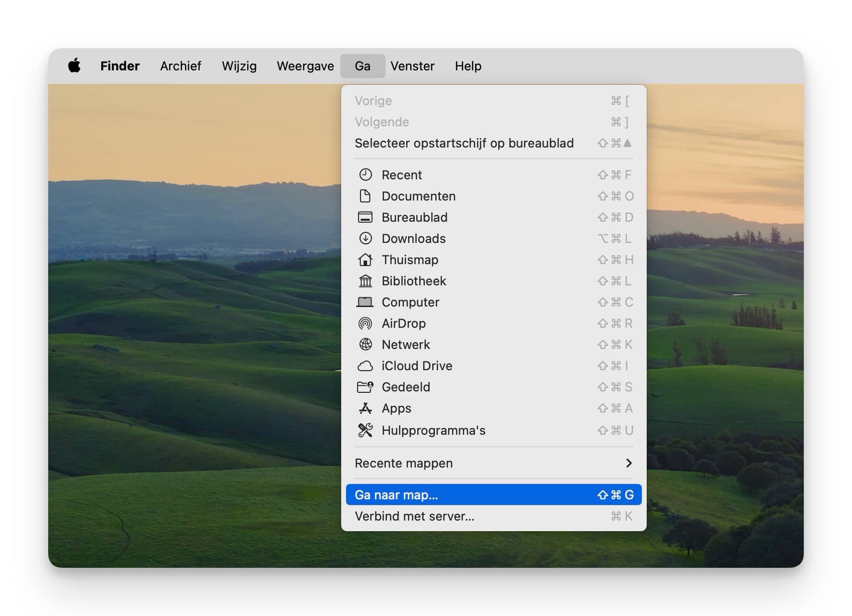The image size is (852, 616).
Task: Click the Gedeeld shared folder icon
Action: pos(365,387)
